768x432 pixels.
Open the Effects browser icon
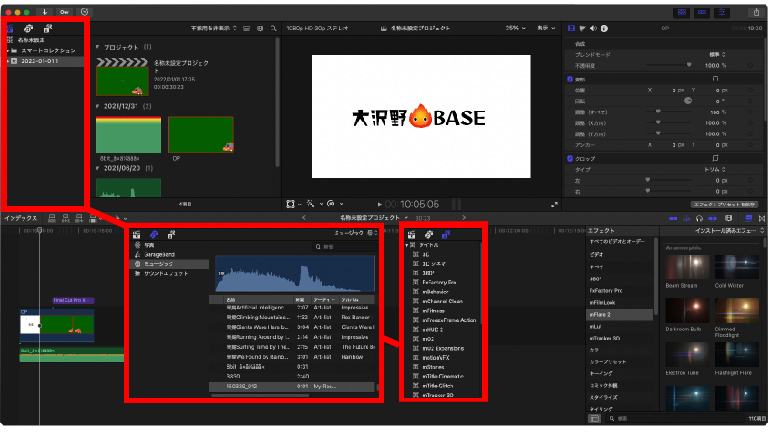(748, 218)
